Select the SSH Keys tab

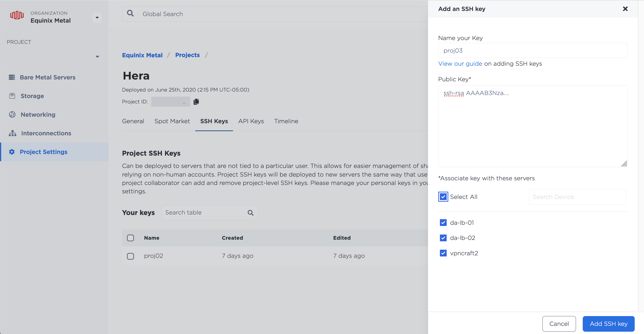tap(214, 121)
